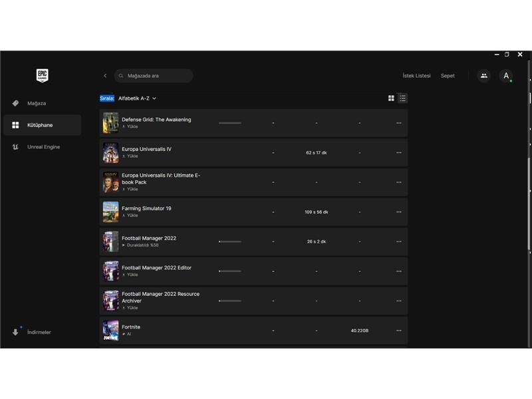Click Defense Grid: The Awakening thumbnail
The width and height of the screenshot is (532, 399).
tap(110, 123)
